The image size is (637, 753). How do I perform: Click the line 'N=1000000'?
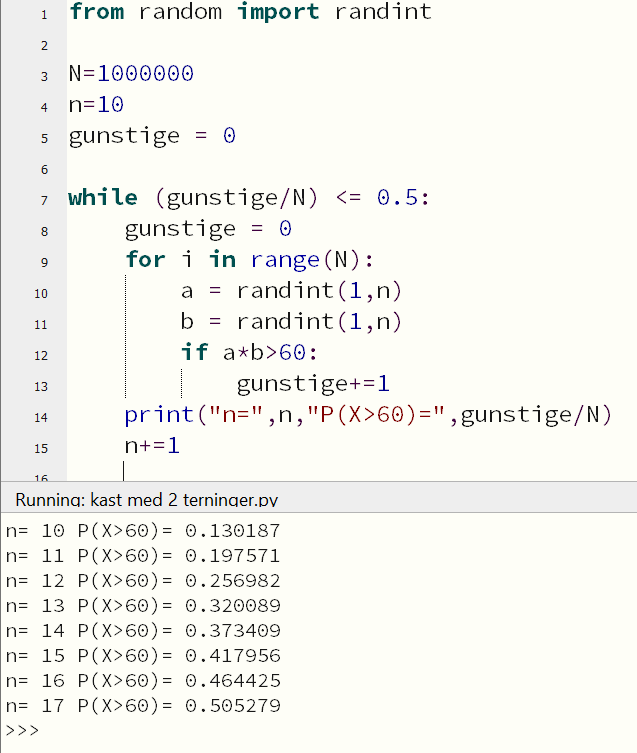[131, 73]
